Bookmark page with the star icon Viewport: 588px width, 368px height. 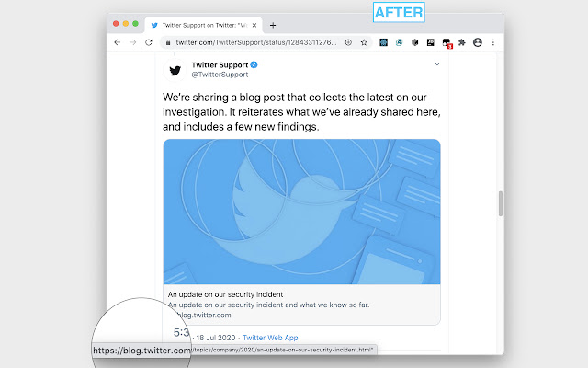pos(364,42)
